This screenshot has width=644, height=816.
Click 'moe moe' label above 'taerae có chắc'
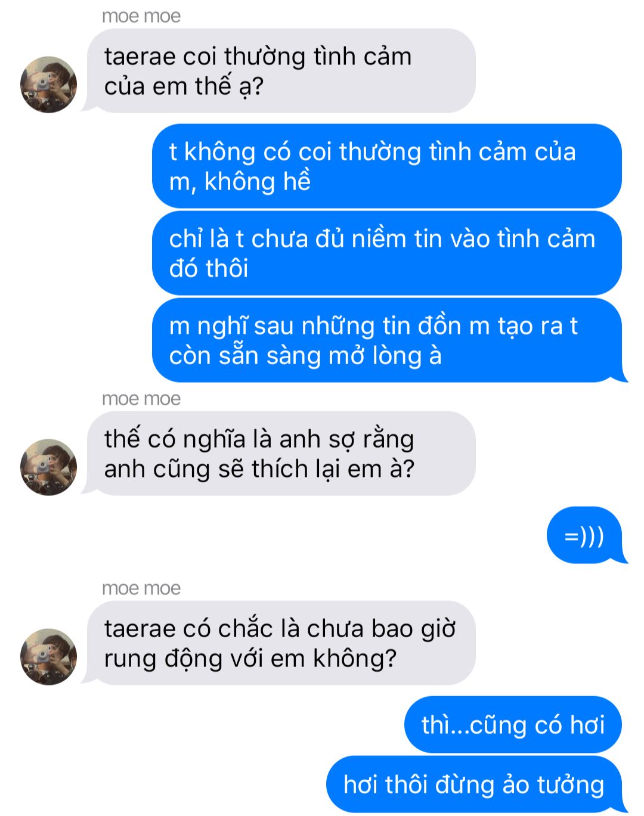pyautogui.click(x=141, y=588)
